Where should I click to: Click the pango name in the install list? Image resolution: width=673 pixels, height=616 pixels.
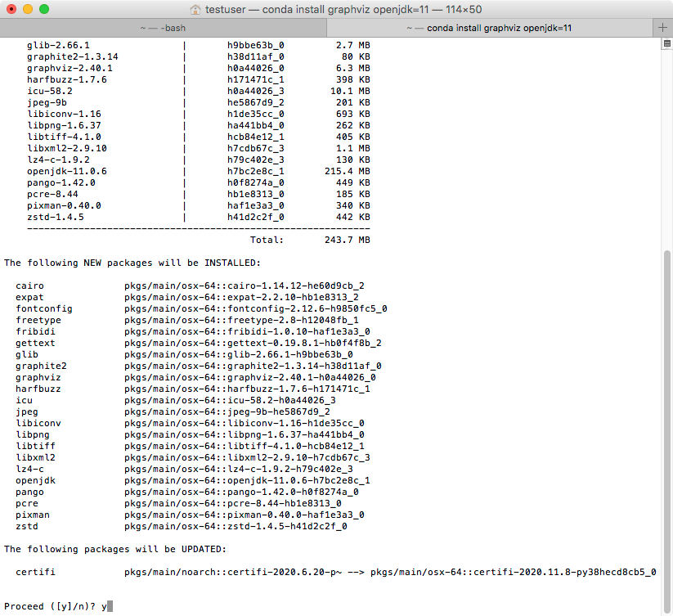[x=29, y=492]
